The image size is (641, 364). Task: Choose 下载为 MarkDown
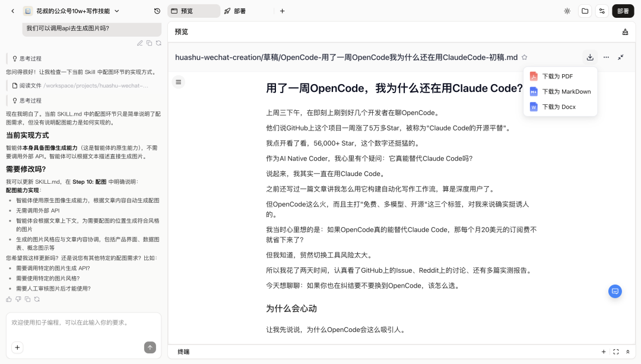(560, 91)
